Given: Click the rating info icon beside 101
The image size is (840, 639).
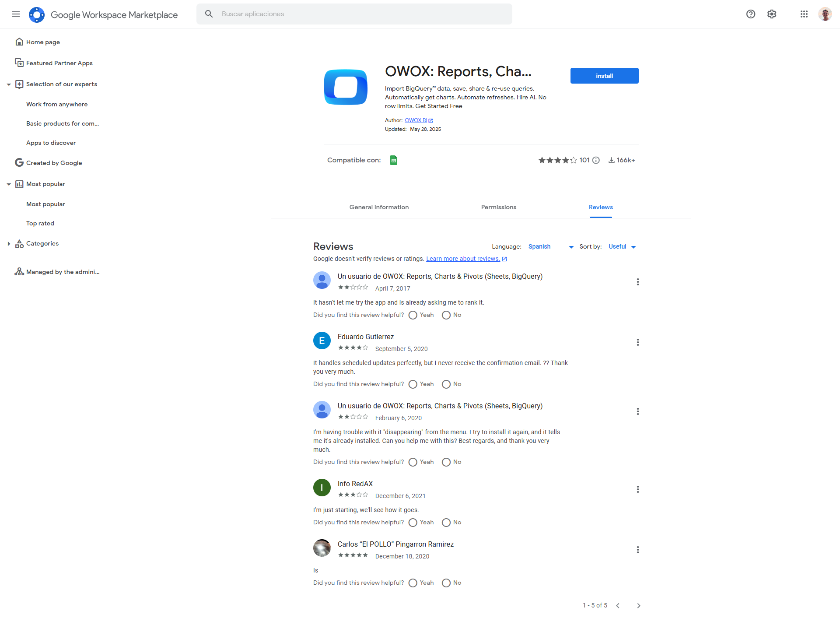Looking at the screenshot, I should tap(596, 160).
